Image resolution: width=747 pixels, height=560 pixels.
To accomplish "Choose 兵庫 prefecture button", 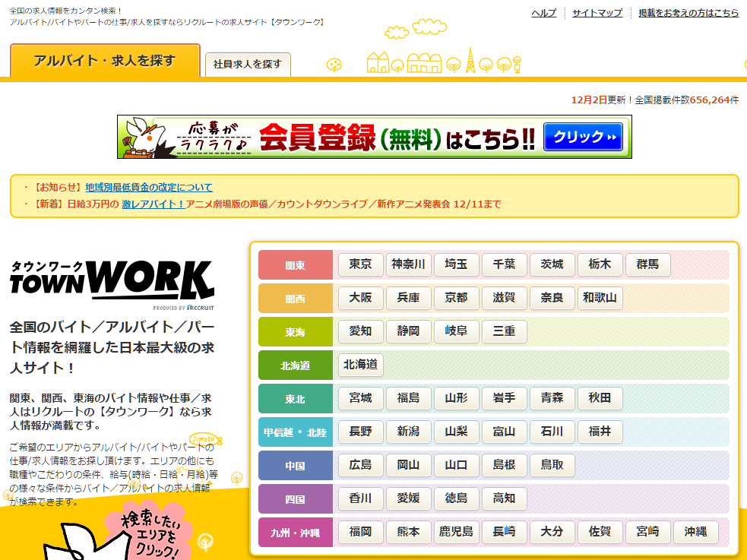I will coord(408,298).
